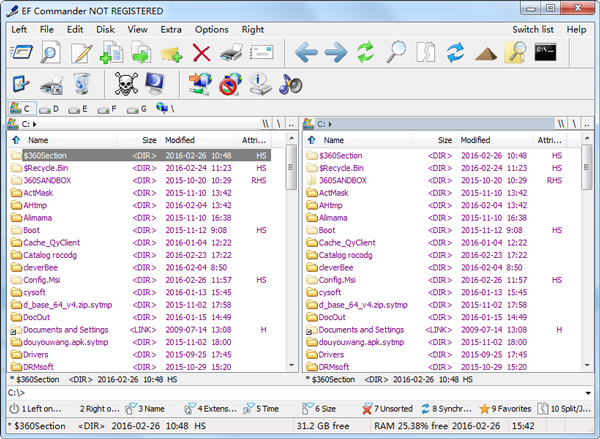Screen dimensions: 600x439
Task: Click the music note speaker icon
Action: [290, 84]
